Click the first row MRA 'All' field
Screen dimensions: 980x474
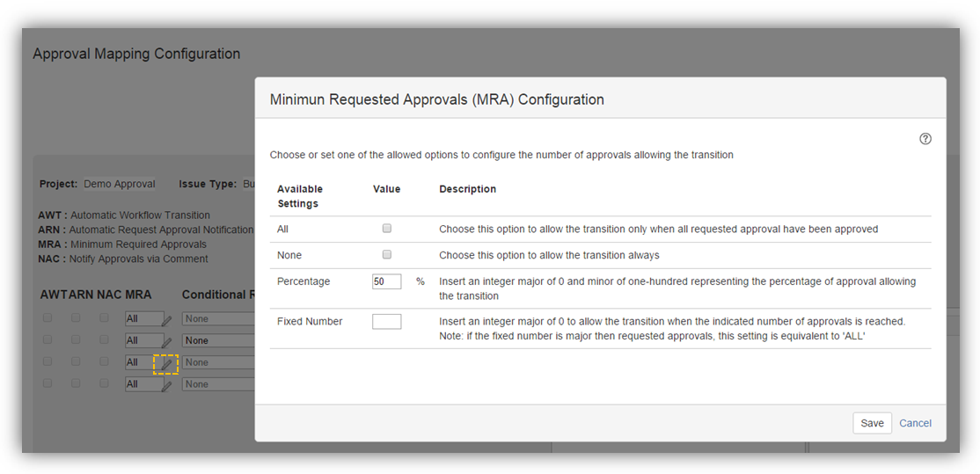click(143, 318)
